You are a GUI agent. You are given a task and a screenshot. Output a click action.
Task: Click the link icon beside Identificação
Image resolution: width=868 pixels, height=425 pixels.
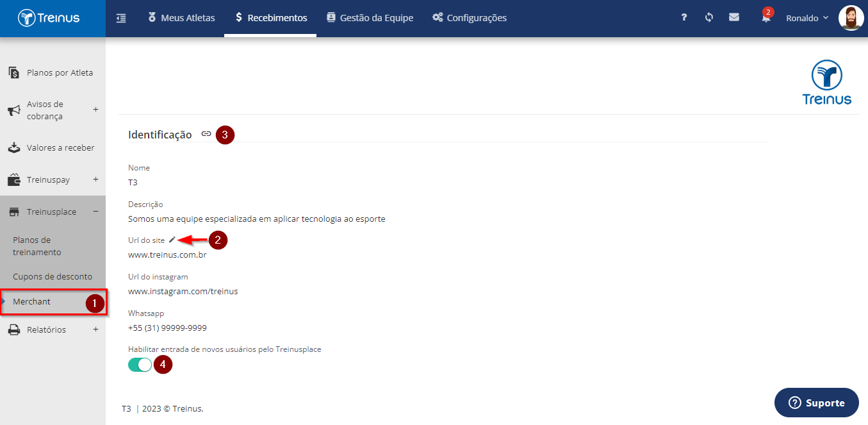point(206,134)
